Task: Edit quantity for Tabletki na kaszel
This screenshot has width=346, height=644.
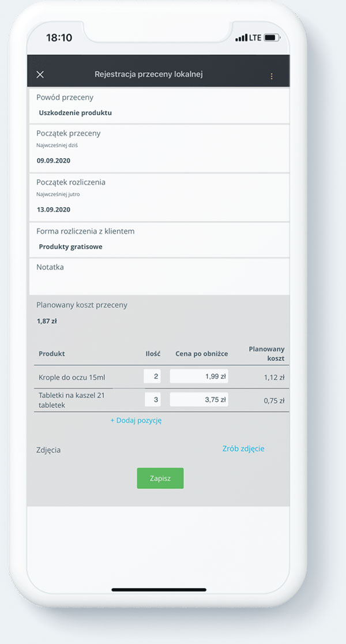Action: pyautogui.click(x=152, y=400)
